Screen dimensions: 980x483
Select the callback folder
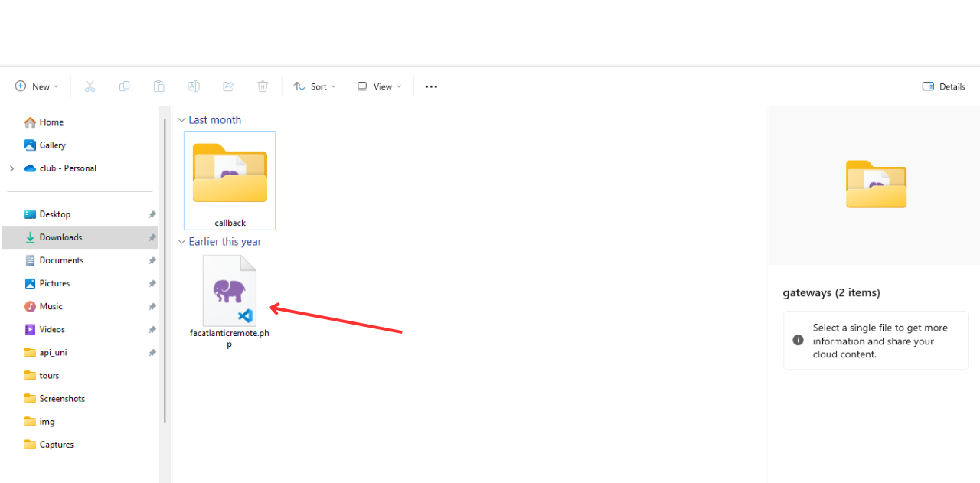[x=230, y=181]
